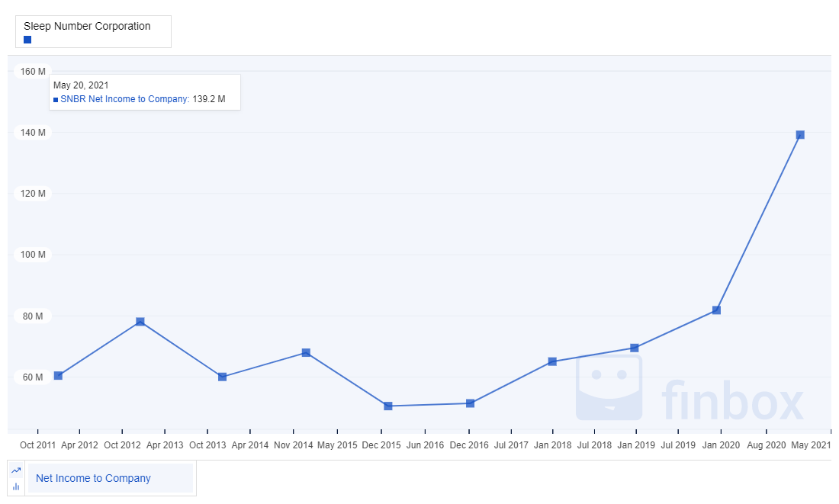This screenshot has height=504, width=839.
Task: Click the Jan 2020 data point near 82 M
Action: click(716, 310)
